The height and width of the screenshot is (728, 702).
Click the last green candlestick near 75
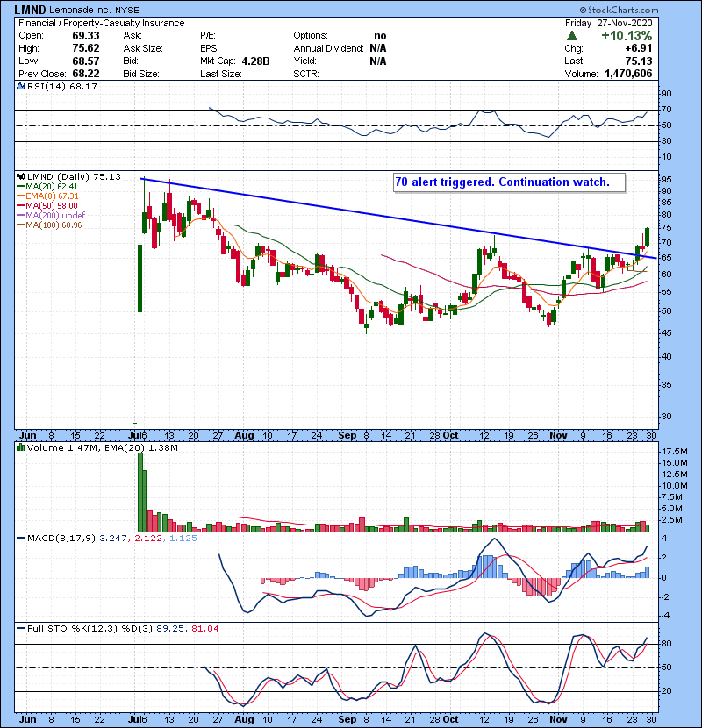pyautogui.click(x=648, y=237)
